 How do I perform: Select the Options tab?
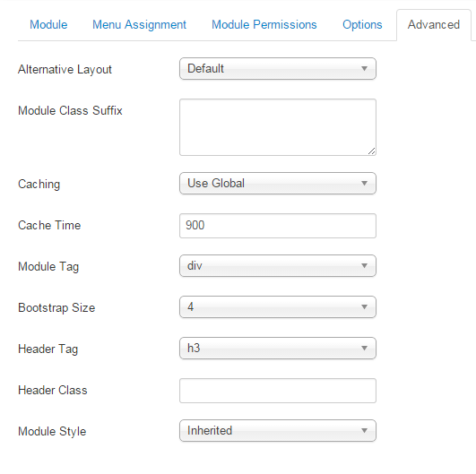tap(362, 24)
